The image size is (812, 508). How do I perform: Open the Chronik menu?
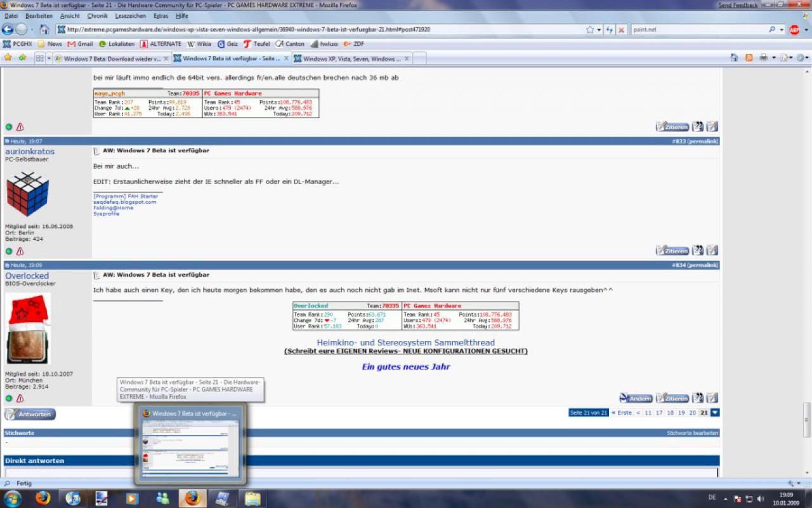(x=97, y=15)
